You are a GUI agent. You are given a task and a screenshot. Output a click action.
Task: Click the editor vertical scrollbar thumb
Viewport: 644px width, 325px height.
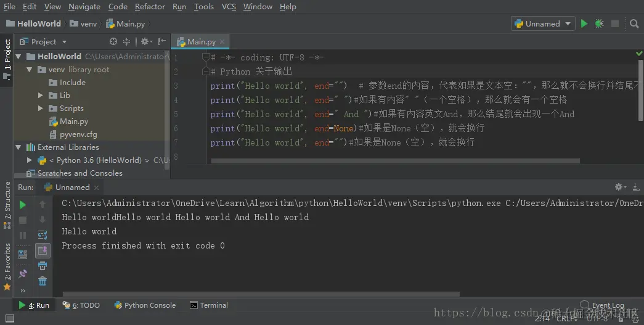tap(641, 91)
